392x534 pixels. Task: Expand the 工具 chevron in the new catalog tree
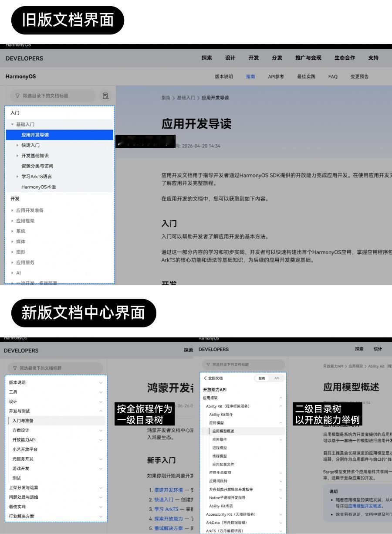[x=101, y=392]
